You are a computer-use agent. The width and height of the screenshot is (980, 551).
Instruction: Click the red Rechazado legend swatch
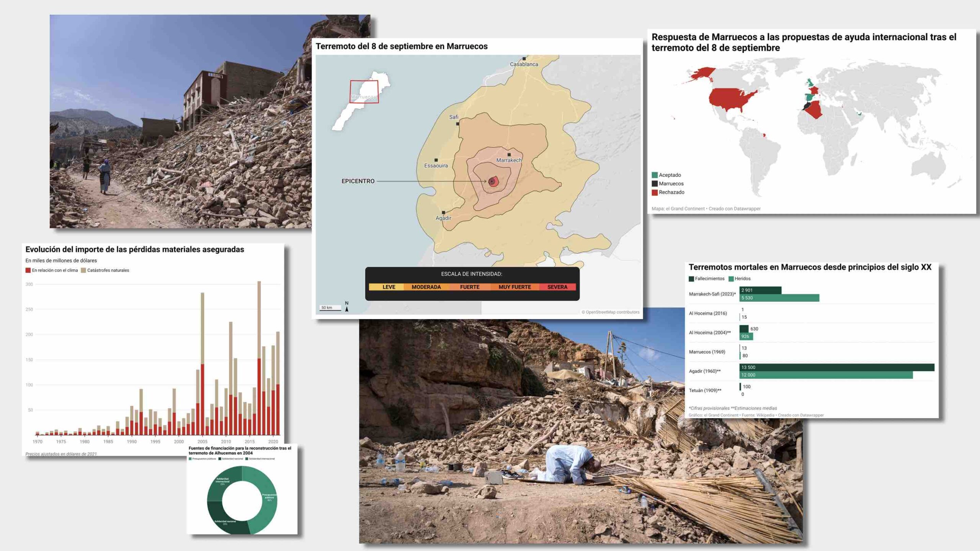coord(655,192)
